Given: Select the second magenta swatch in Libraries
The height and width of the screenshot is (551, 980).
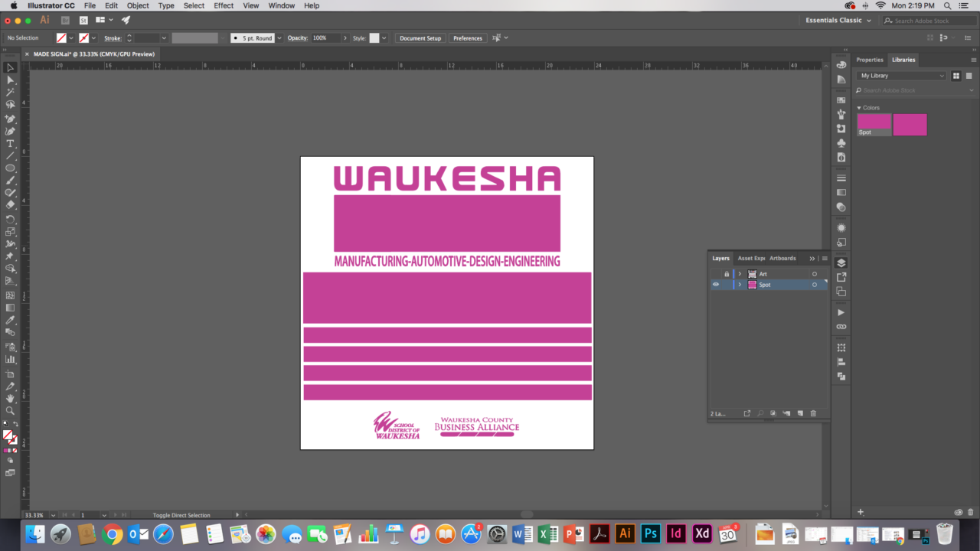Looking at the screenshot, I should click(910, 125).
